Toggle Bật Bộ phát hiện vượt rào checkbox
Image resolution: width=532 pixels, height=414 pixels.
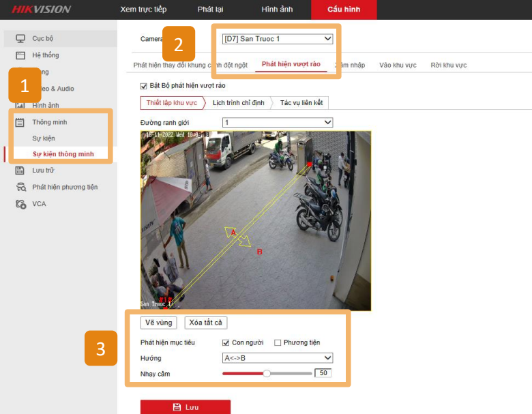(x=143, y=86)
